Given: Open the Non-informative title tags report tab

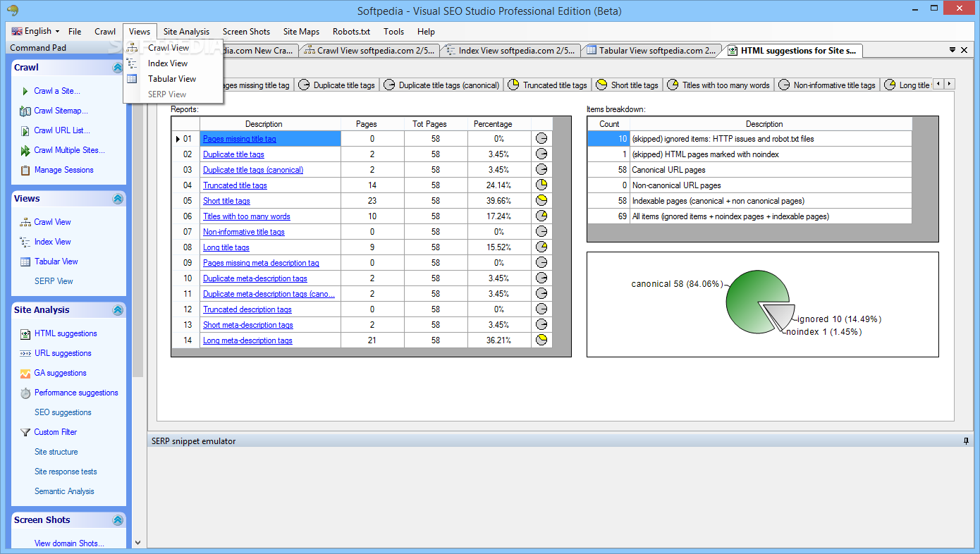Looking at the screenshot, I should tap(827, 85).
